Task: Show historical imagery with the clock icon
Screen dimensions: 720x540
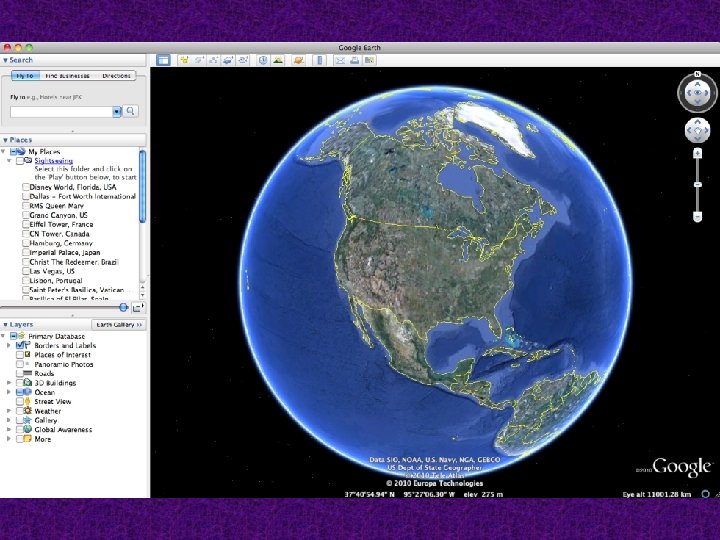Action: 263,60
